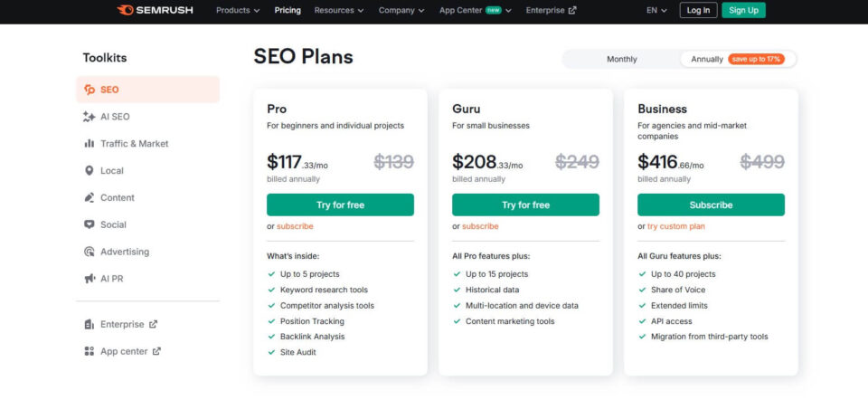The height and width of the screenshot is (400, 868).
Task: Click Subscribe button on Business plan
Action: tap(711, 205)
